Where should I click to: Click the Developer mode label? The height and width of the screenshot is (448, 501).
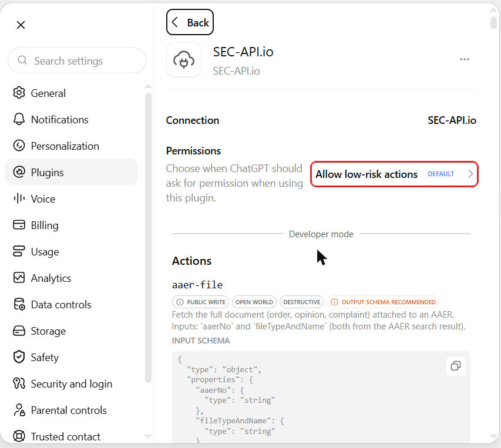(x=321, y=234)
